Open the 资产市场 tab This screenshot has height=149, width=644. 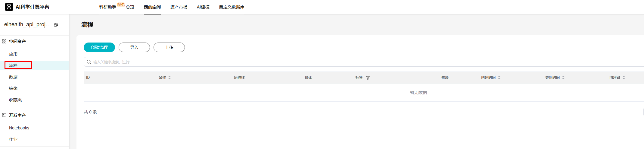pos(179,7)
